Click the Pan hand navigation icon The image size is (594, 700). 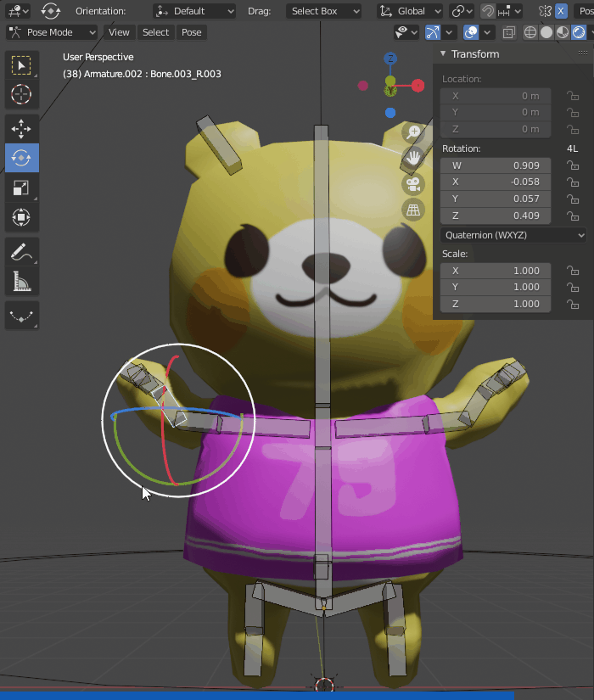tap(413, 158)
